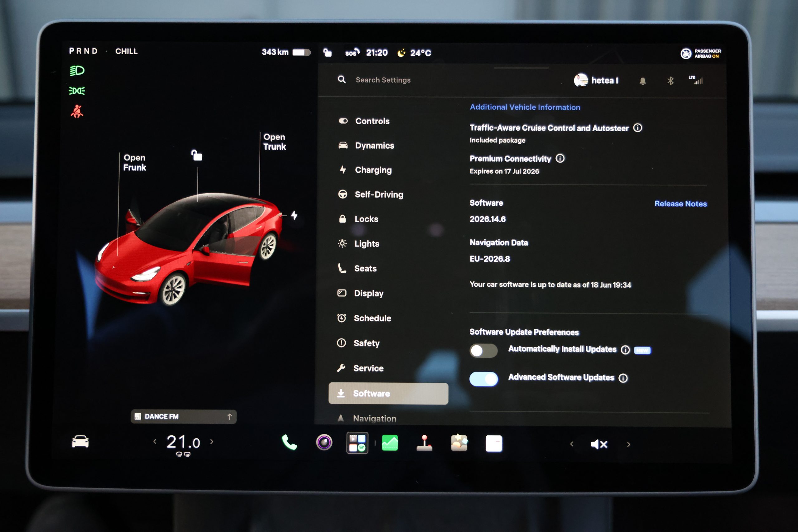The image size is (798, 532).
Task: Tap Open Frunk button
Action: [135, 162]
